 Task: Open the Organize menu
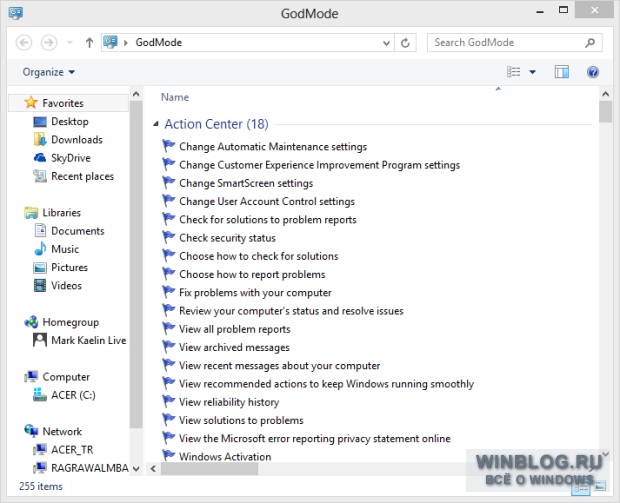(x=49, y=72)
